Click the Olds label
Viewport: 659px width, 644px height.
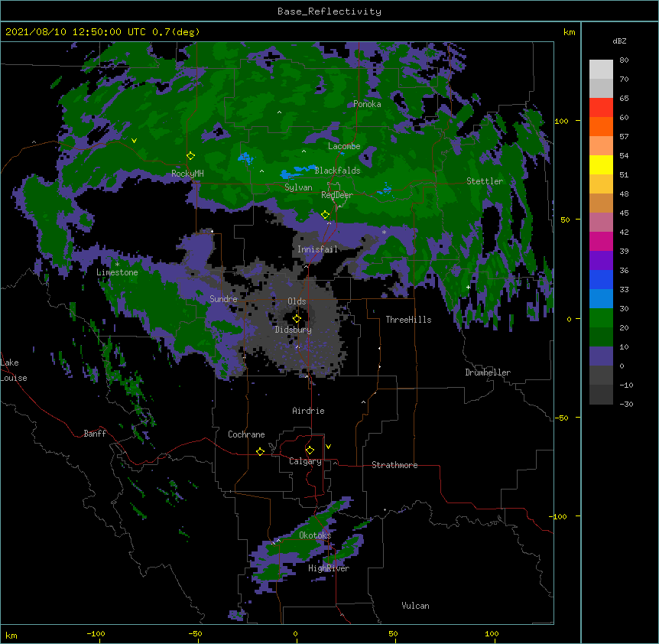point(297,301)
